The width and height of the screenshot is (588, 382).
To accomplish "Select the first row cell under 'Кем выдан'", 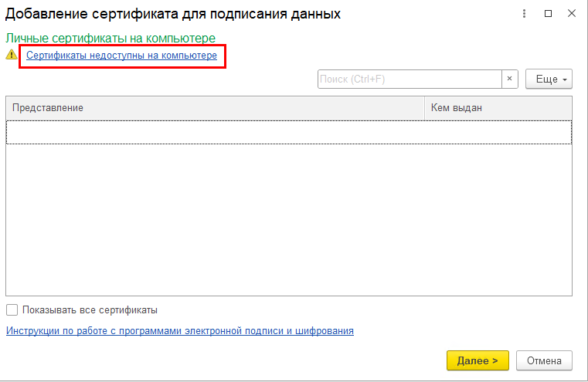I will [x=498, y=132].
